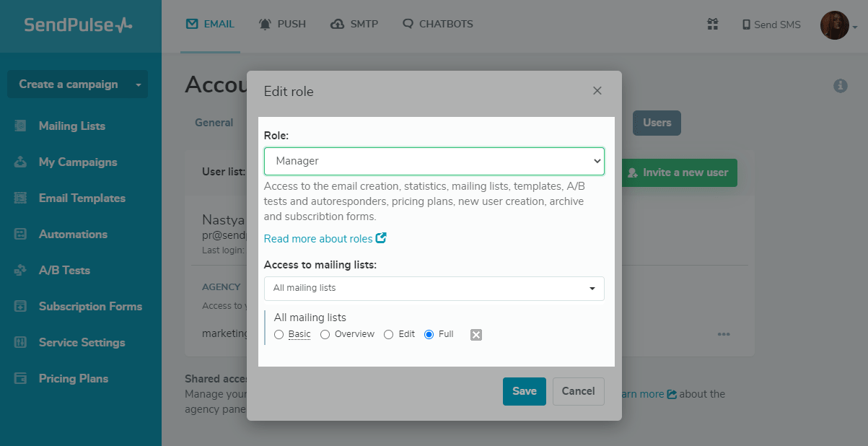Click the Automations sidebar icon

point(21,234)
